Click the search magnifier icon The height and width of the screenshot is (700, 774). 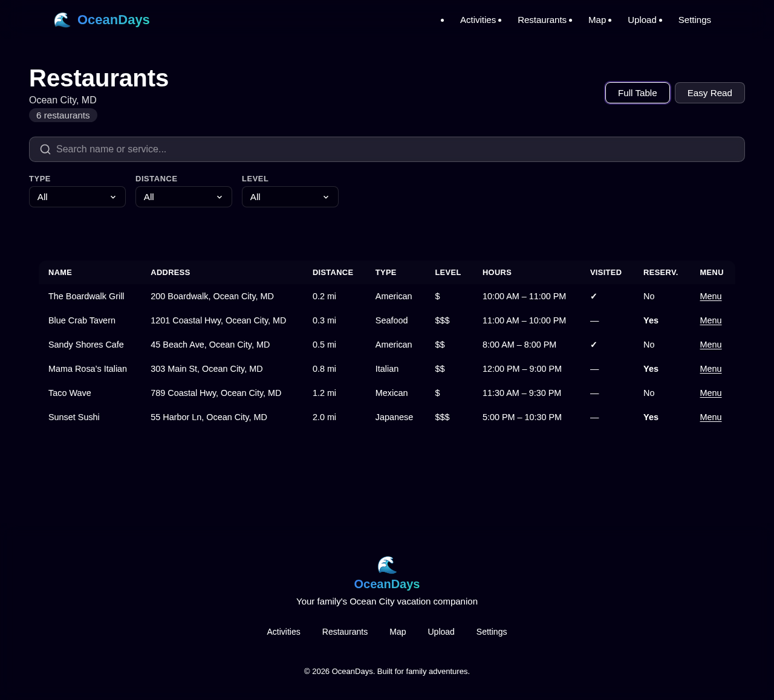[x=45, y=149]
